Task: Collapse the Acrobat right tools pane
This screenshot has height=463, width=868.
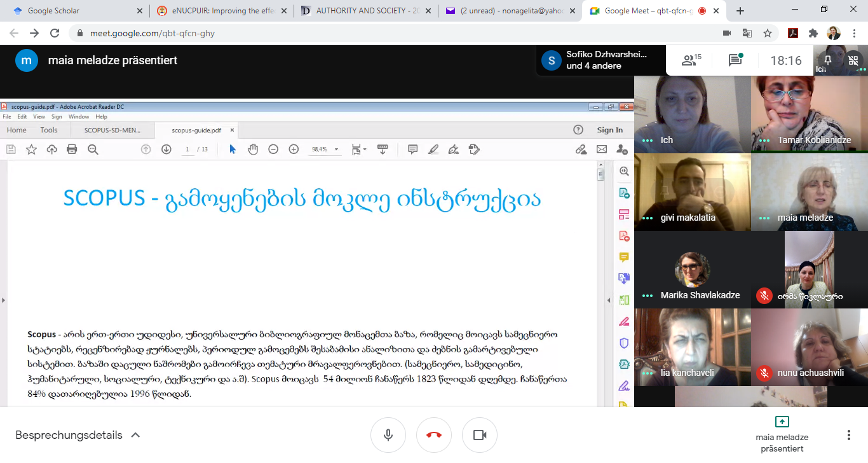Action: click(x=609, y=300)
